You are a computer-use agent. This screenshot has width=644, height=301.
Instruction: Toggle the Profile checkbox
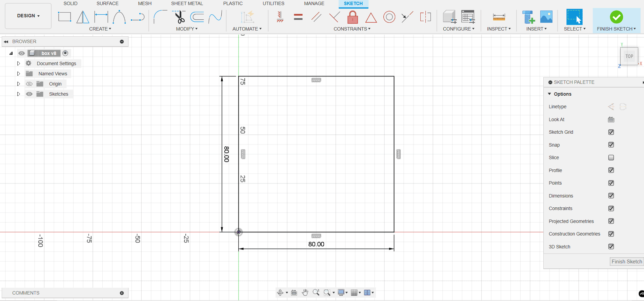(611, 170)
